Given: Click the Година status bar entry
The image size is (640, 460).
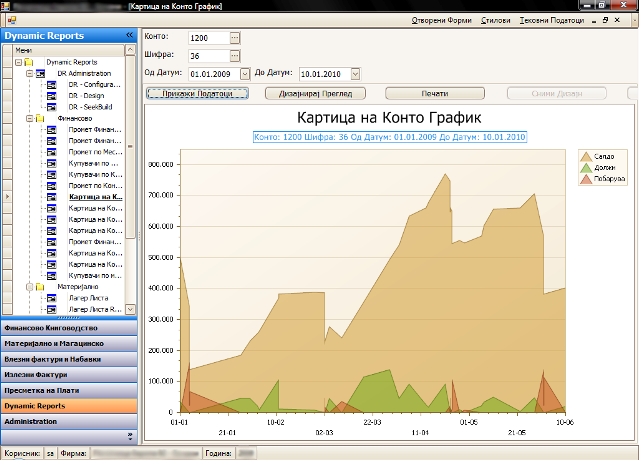Looking at the screenshot, I should coord(218,453).
